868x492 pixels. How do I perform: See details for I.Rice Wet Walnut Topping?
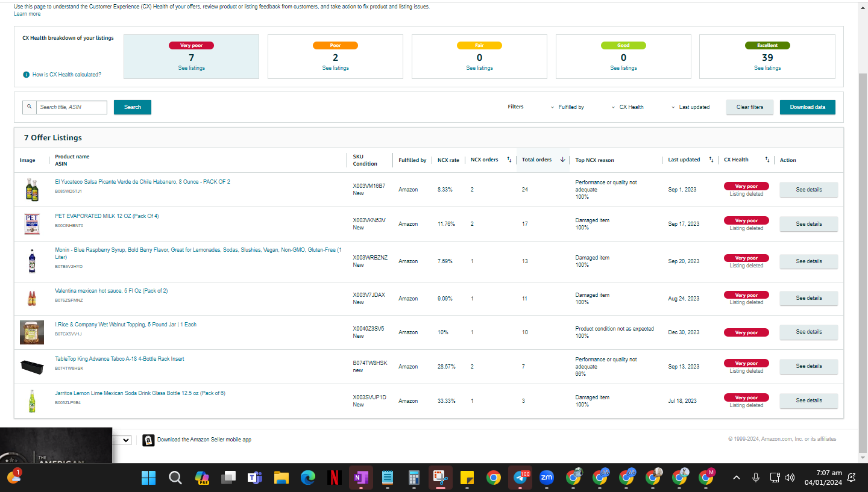pos(808,332)
